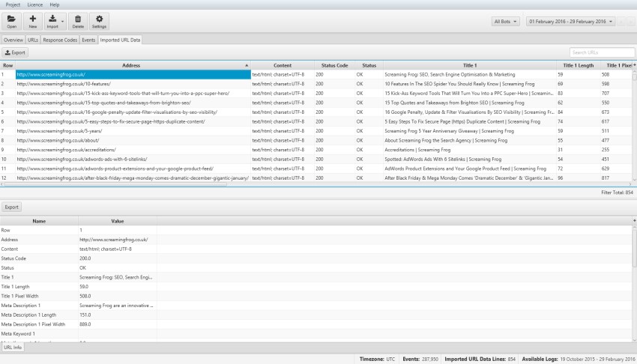637x364 pixels.
Task: Click the Value column header in details
Action: pyautogui.click(x=118, y=221)
